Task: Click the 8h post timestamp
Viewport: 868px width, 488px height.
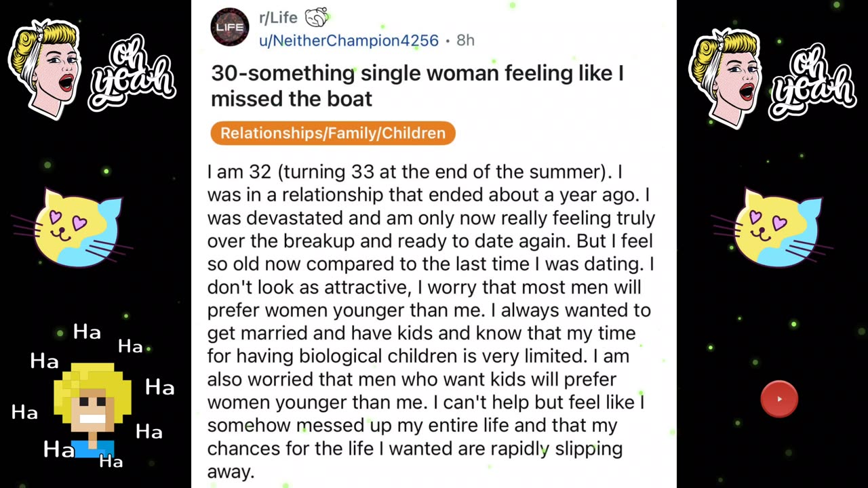Action: click(x=465, y=41)
